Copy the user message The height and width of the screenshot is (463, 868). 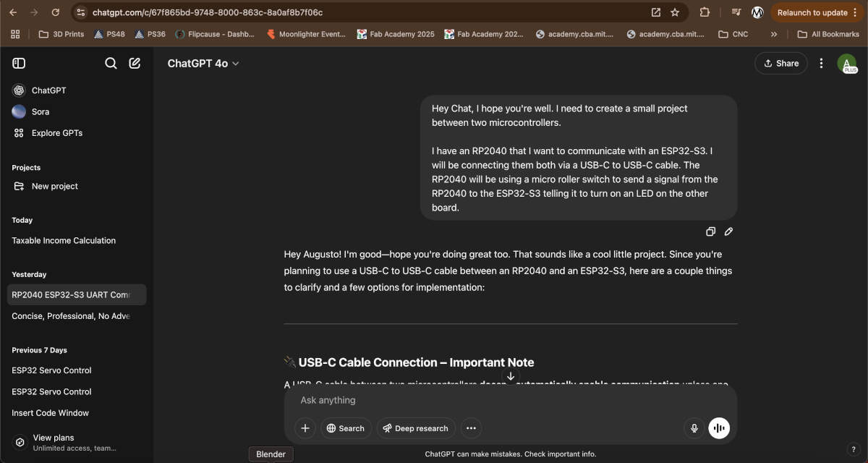(x=710, y=231)
